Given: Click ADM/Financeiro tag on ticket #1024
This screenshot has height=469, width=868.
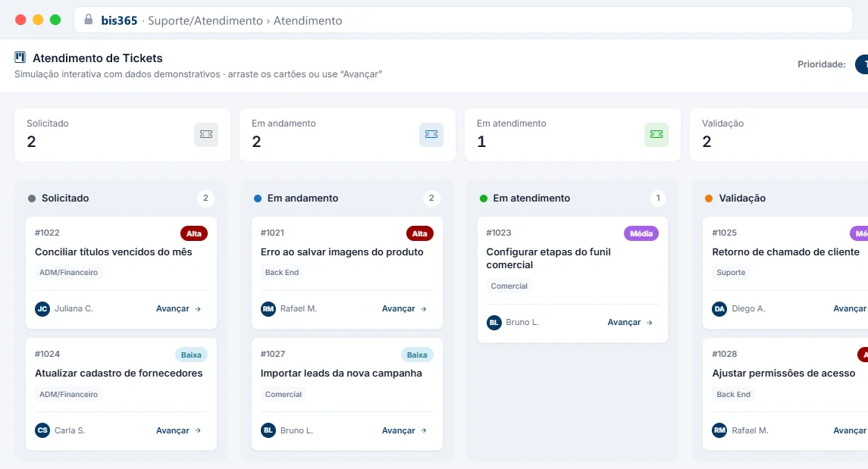Looking at the screenshot, I should [69, 394].
